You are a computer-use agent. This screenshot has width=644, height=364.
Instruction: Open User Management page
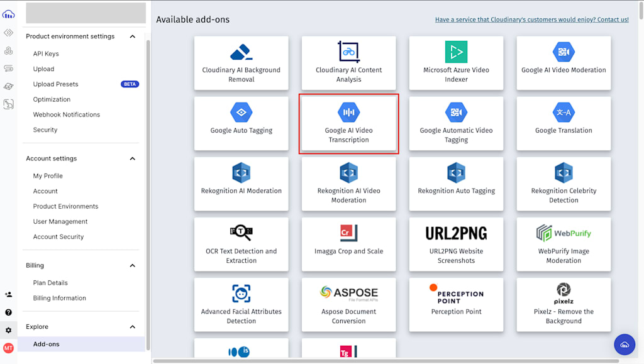tap(60, 221)
